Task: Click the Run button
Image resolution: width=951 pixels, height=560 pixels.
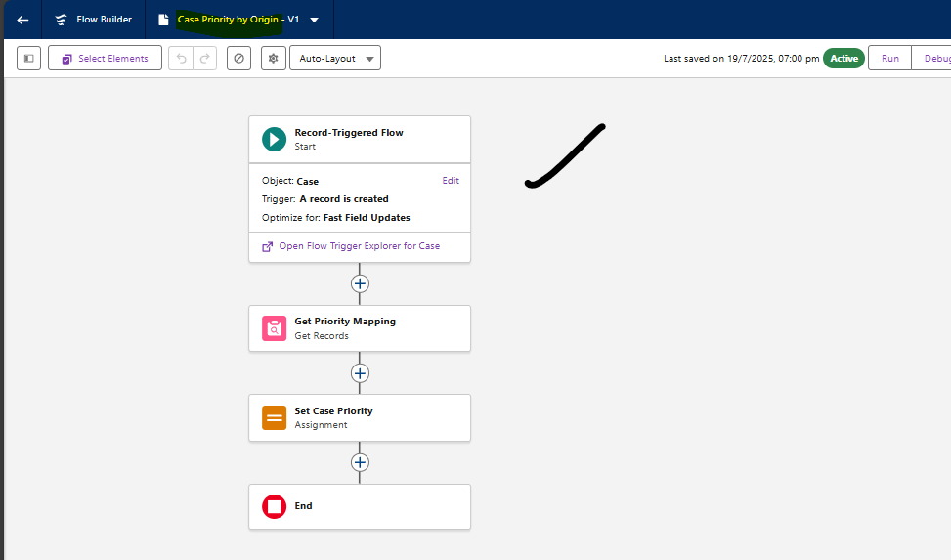Action: click(x=889, y=59)
